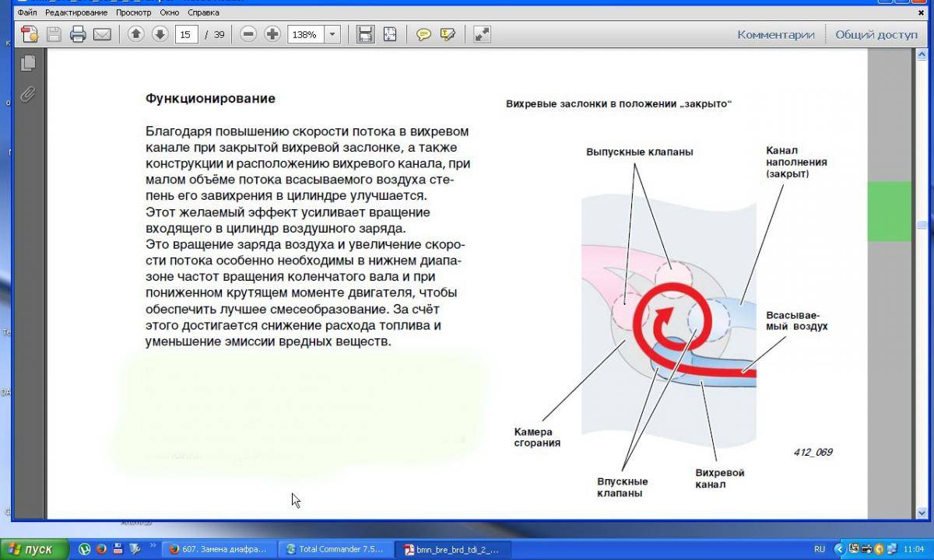Screen dimensions: 934x560
Task: Go to the next page arrow
Action: [x=160, y=34]
